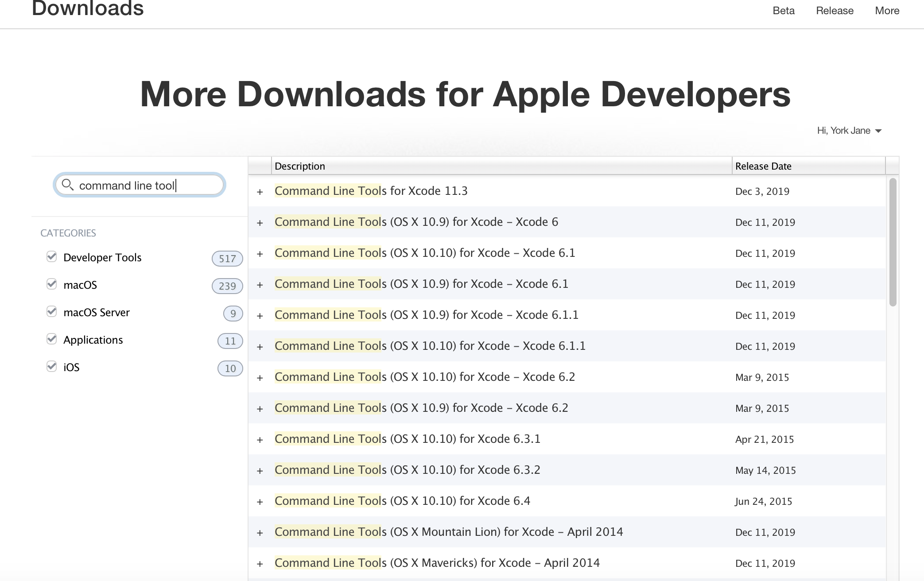The height and width of the screenshot is (581, 924).
Task: Select the Release menu item
Action: [835, 10]
